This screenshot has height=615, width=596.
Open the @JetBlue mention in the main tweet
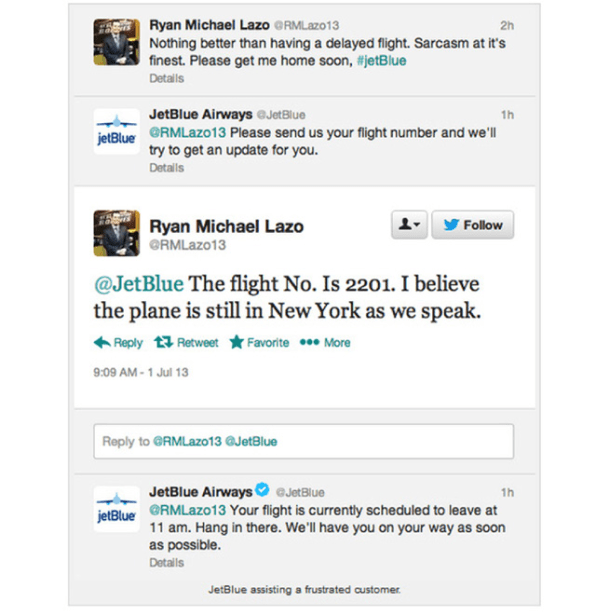(139, 284)
